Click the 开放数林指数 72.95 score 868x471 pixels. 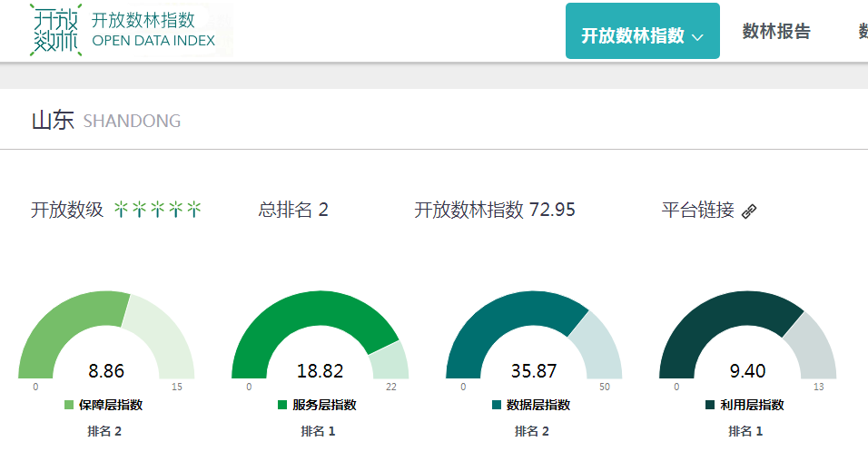495,211
